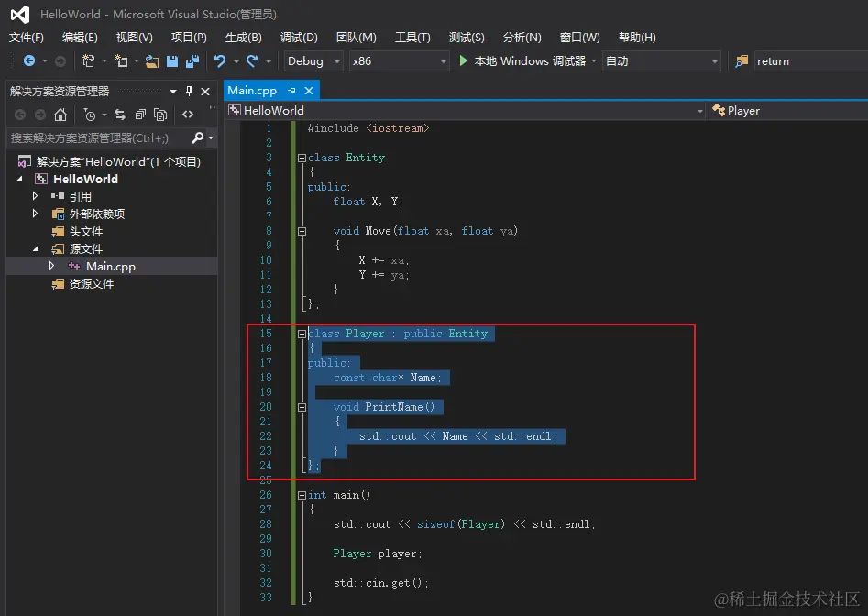Open the 视图(V) menu
868x616 pixels.
click(134, 37)
